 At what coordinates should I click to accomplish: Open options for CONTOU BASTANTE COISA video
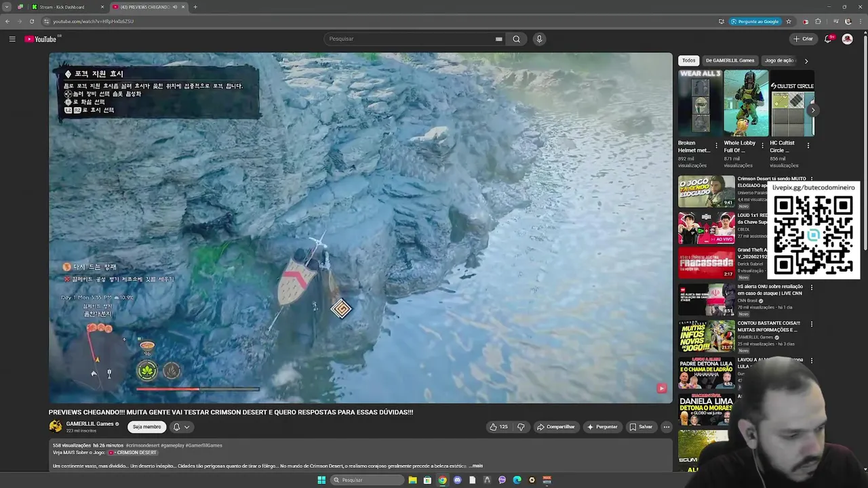(811, 324)
